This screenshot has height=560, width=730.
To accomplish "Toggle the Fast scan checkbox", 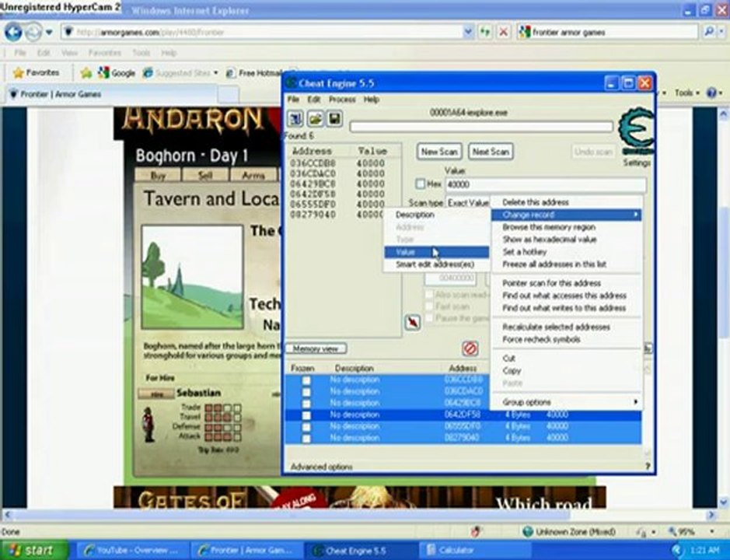I will click(x=429, y=306).
